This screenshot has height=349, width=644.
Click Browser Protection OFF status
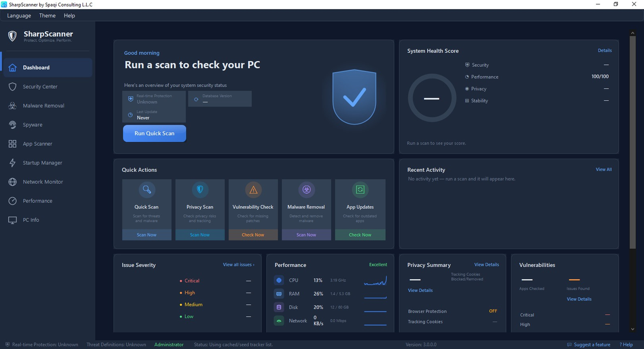click(493, 311)
